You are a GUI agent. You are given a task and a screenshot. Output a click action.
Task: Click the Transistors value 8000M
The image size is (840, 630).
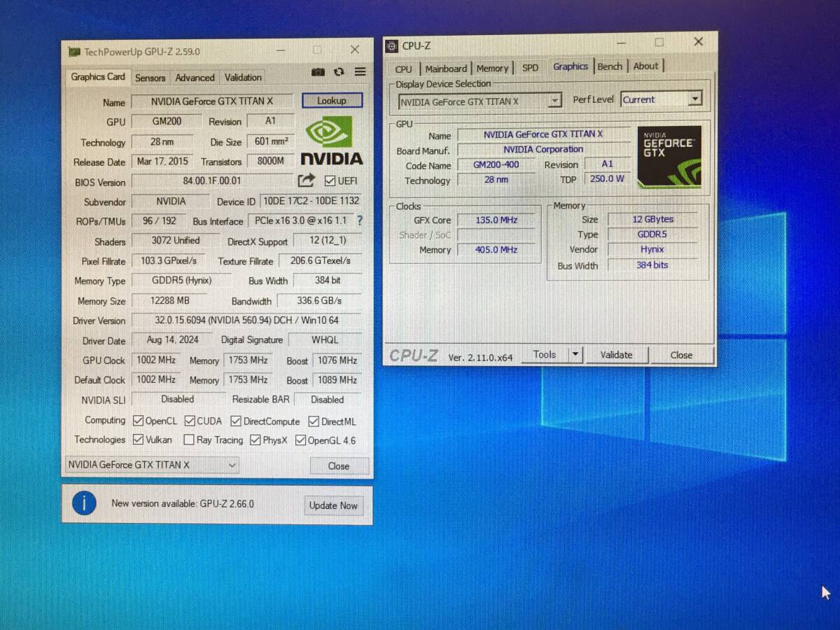(271, 162)
